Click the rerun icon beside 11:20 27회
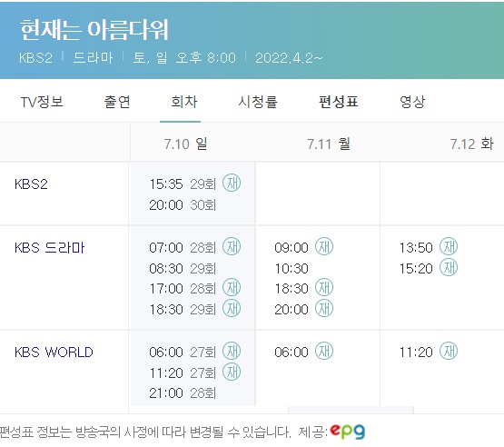Viewport: 504px width, 447px height. tap(232, 372)
